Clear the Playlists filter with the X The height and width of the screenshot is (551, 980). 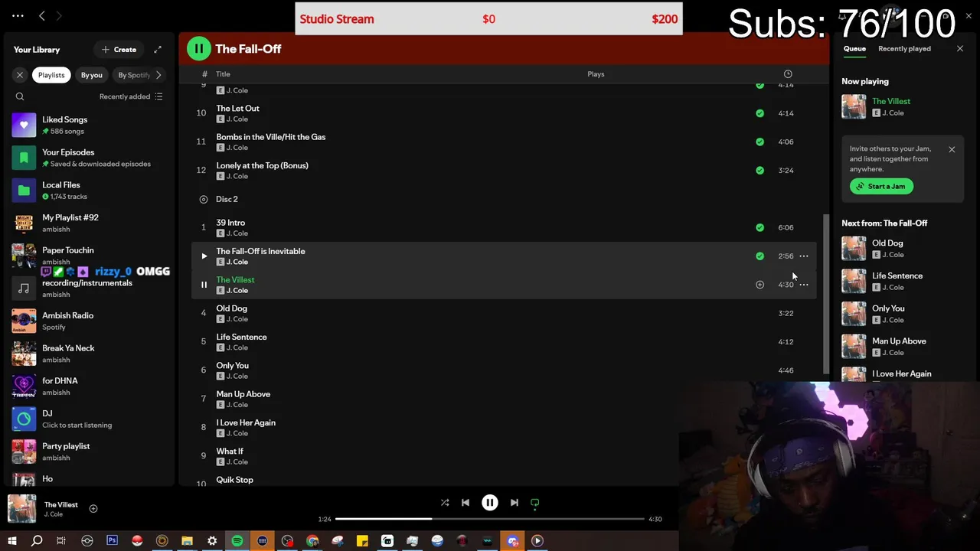click(20, 75)
